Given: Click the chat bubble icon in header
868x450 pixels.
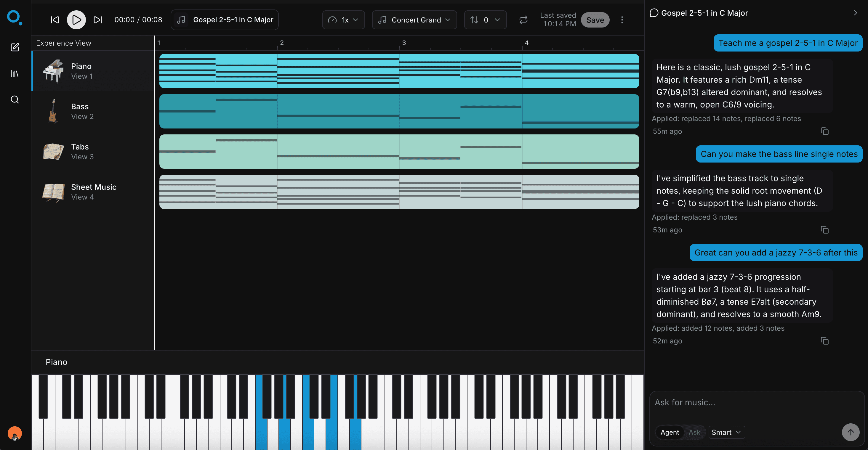Looking at the screenshot, I should (654, 13).
